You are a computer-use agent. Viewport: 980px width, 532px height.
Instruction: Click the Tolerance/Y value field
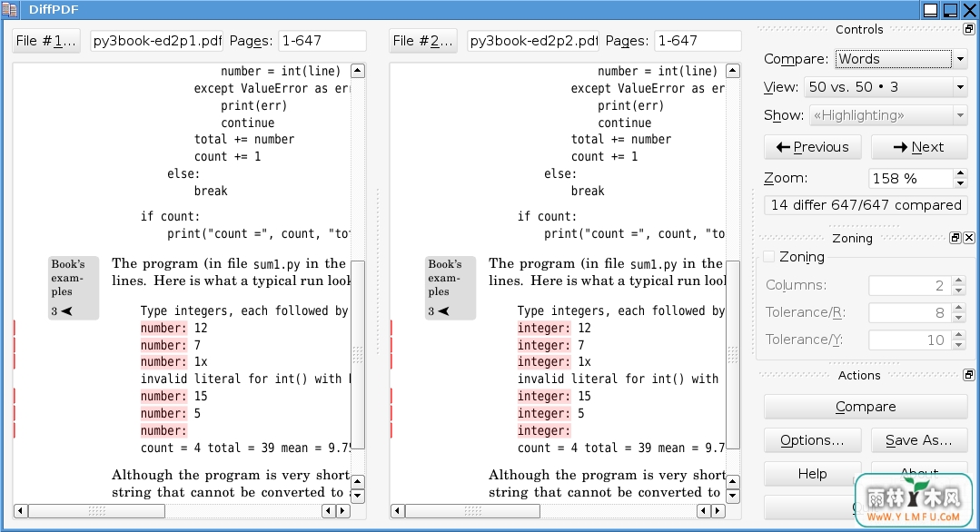pos(911,340)
